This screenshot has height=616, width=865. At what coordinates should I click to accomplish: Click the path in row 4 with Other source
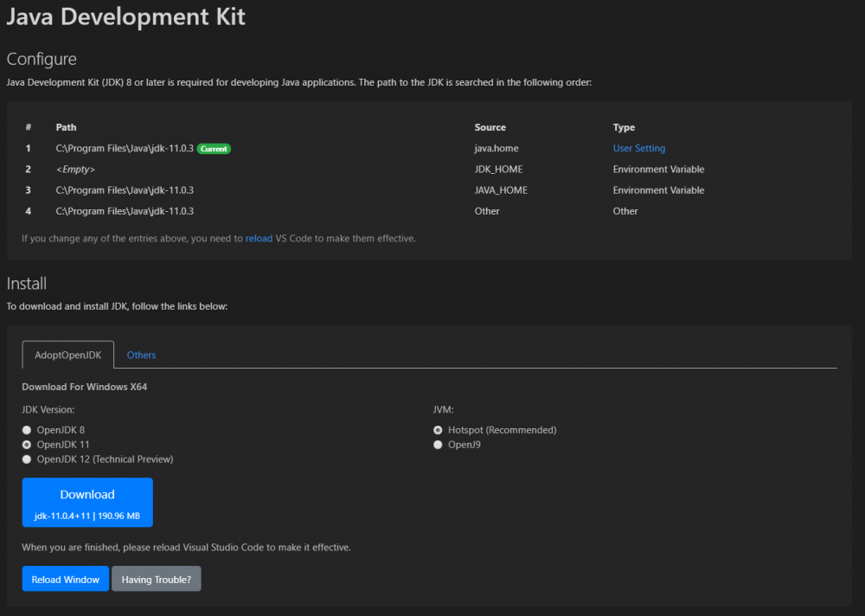124,210
